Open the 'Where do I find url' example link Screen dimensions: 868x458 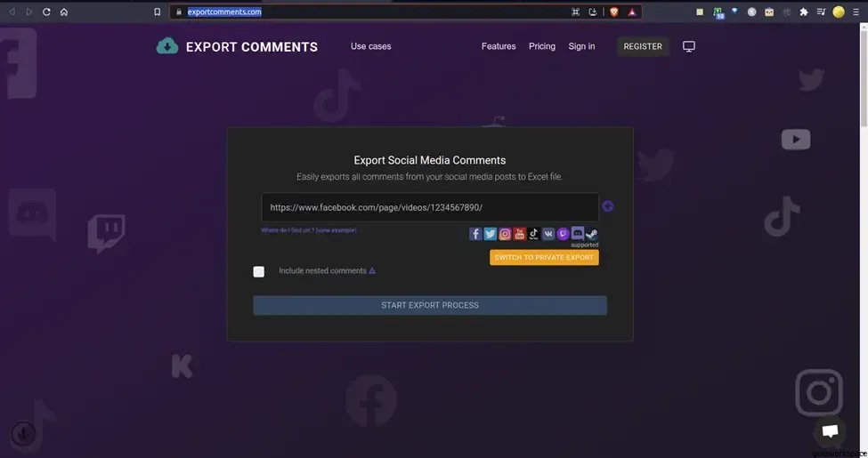[309, 230]
